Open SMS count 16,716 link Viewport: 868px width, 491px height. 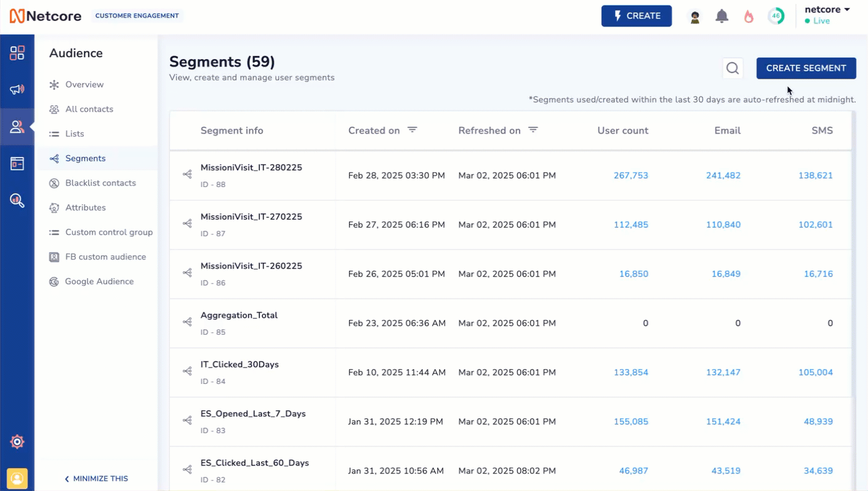pos(818,274)
